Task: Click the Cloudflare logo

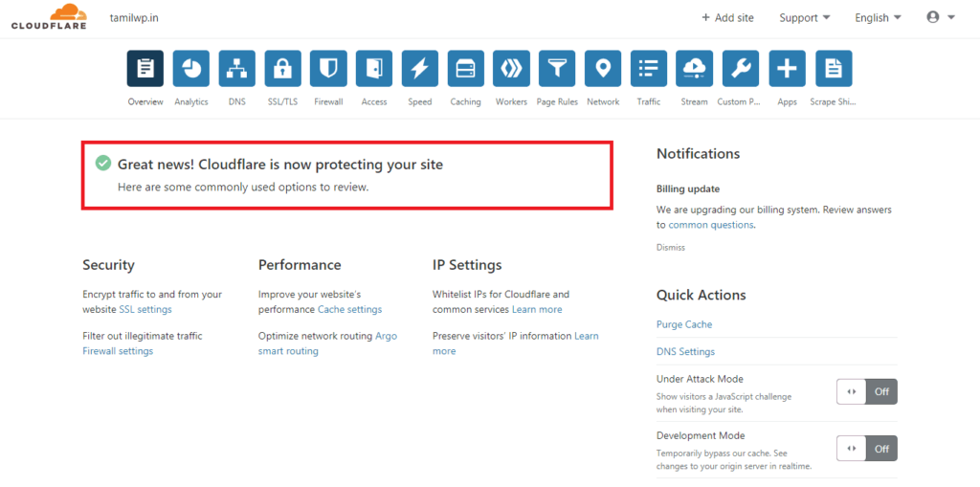Action: click(49, 17)
